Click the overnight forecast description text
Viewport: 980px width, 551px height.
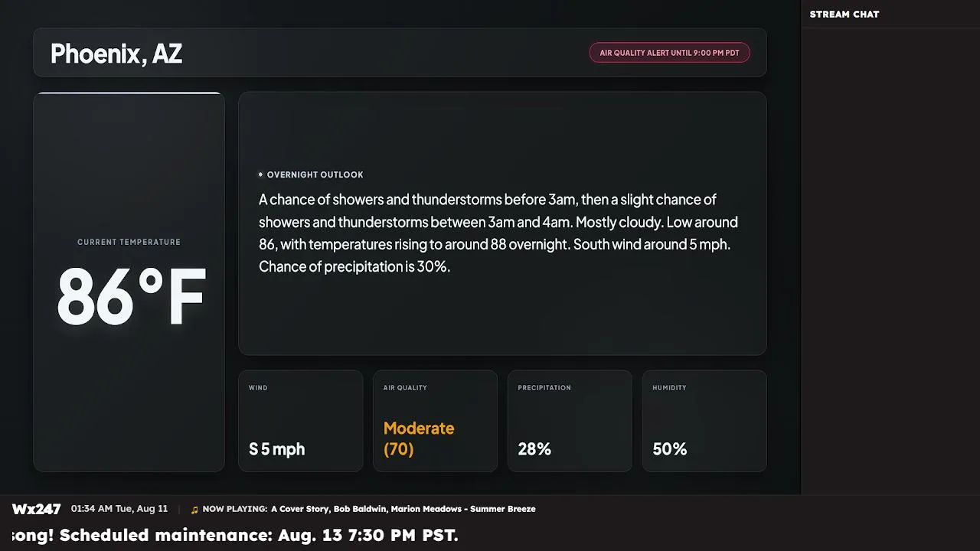(x=498, y=233)
